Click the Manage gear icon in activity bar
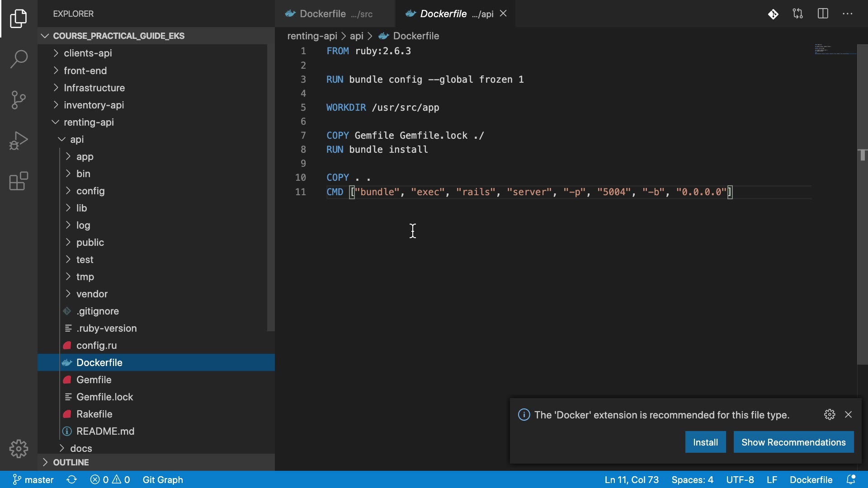 click(x=19, y=449)
